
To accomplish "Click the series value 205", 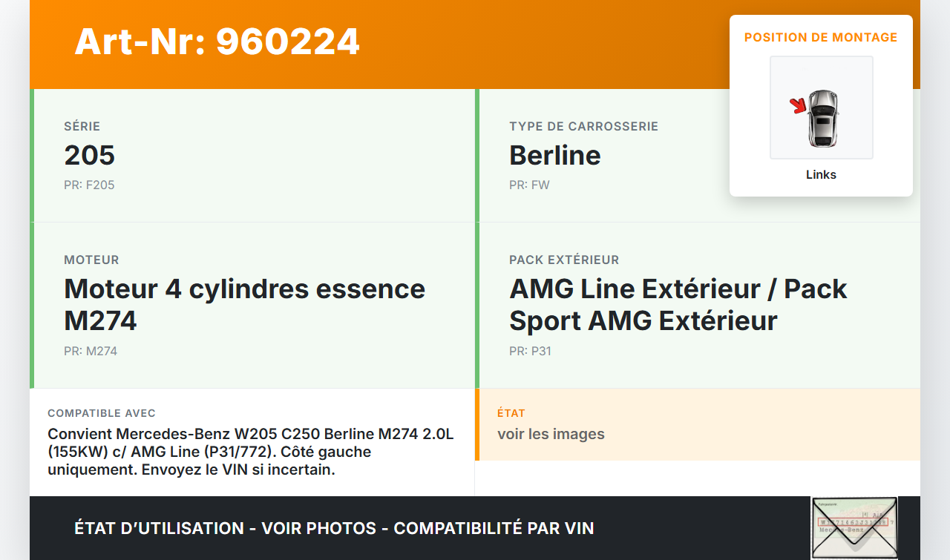I will 89,155.
